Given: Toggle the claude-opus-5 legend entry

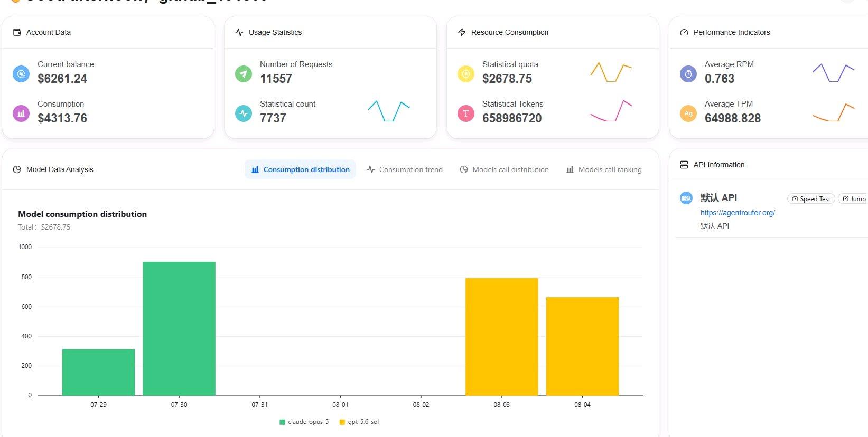Looking at the screenshot, I should 304,422.
